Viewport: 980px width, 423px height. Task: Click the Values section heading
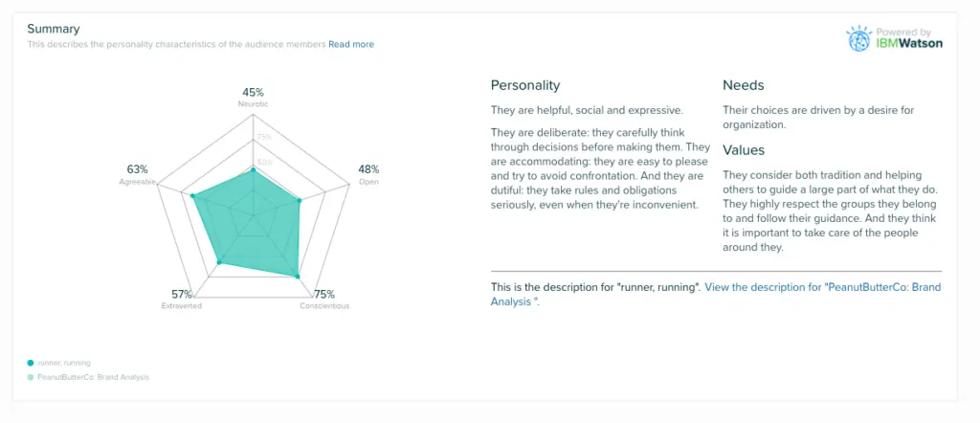tap(746, 150)
